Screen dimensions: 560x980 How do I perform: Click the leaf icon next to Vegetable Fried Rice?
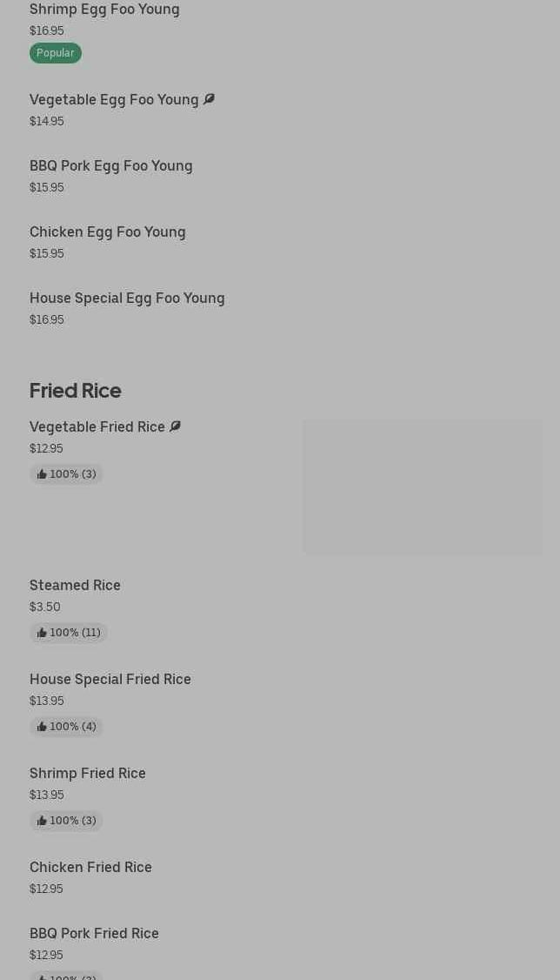point(175,426)
